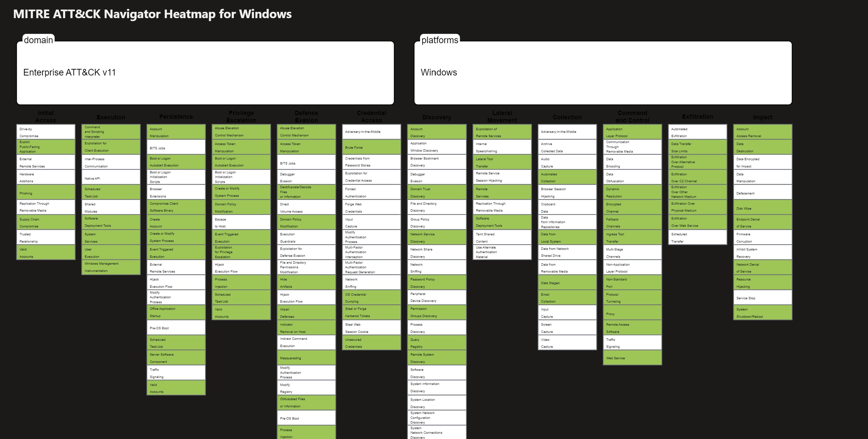Select Exploit Public-Facing Application cell
The width and height of the screenshot is (868, 439).
click(x=46, y=147)
